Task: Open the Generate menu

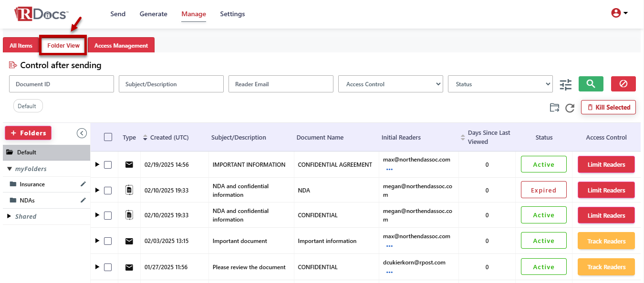Action: pyautogui.click(x=154, y=14)
